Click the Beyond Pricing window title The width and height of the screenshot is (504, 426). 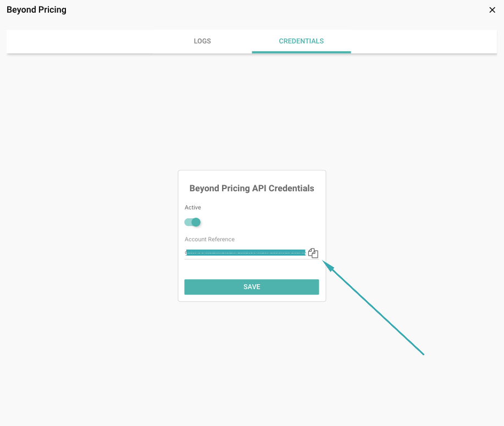[36, 10]
